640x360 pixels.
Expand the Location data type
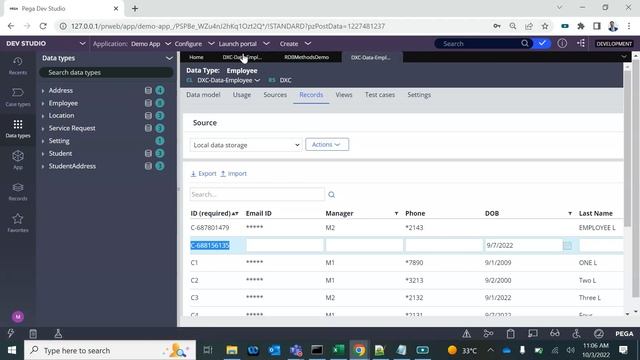click(x=43, y=116)
